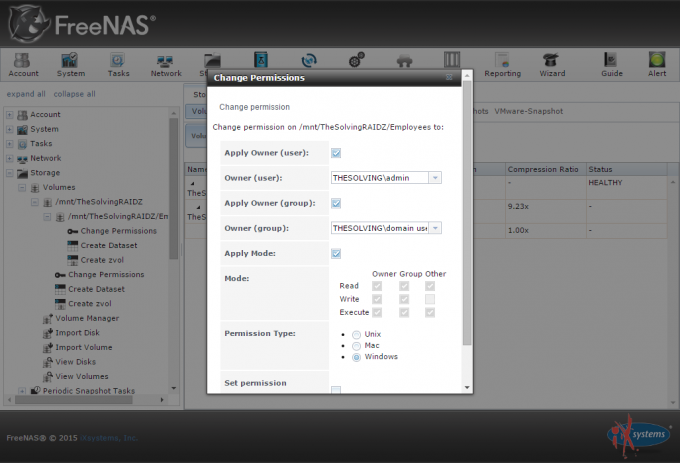
Task: Open the Account toolbar icon
Action: pyautogui.click(x=23, y=64)
